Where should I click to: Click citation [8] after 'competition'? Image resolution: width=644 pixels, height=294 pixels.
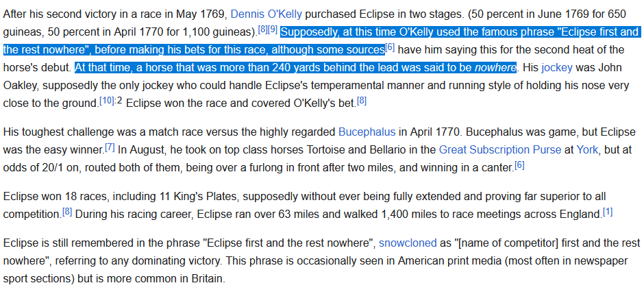(x=67, y=211)
